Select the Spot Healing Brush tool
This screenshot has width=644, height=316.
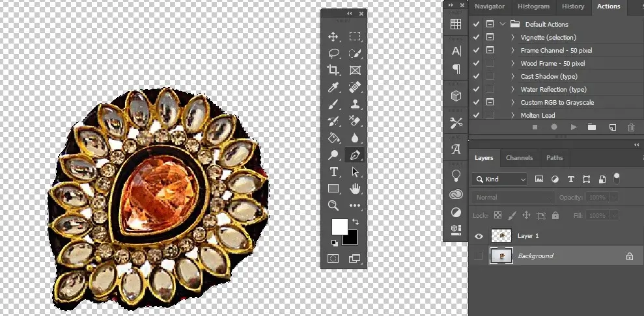355,87
